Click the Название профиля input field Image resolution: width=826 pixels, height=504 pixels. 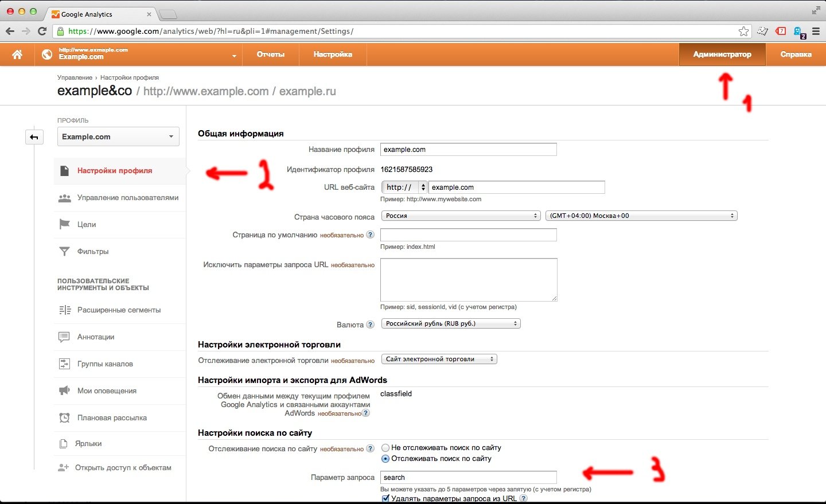468,150
